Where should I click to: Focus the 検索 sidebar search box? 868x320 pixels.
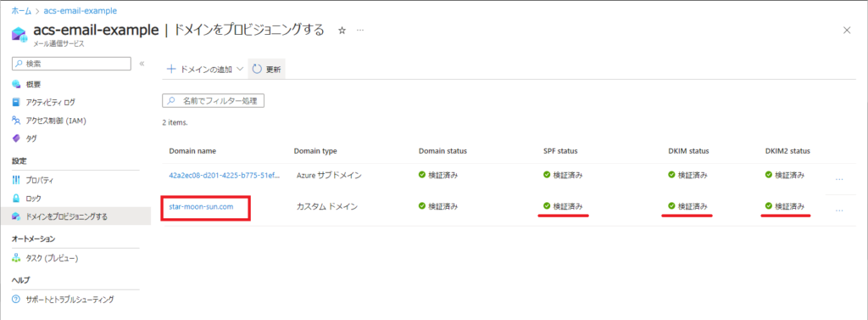pyautogui.click(x=71, y=64)
